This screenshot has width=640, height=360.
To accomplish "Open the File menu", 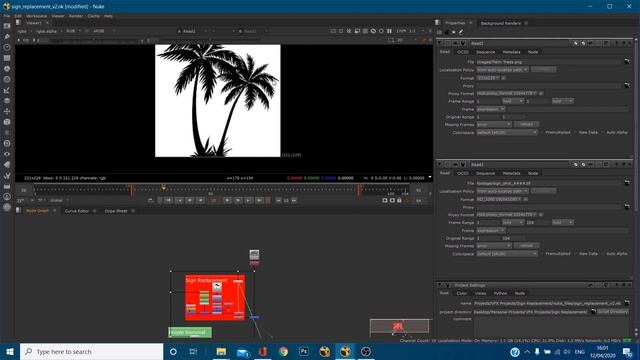I will click(7, 16).
